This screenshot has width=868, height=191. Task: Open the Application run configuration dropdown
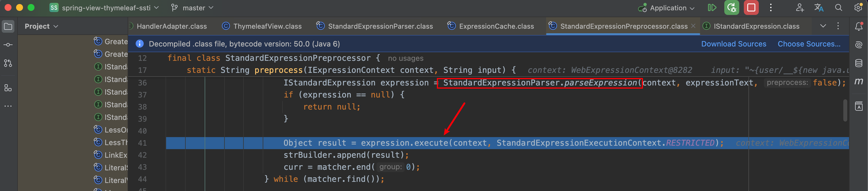(666, 8)
